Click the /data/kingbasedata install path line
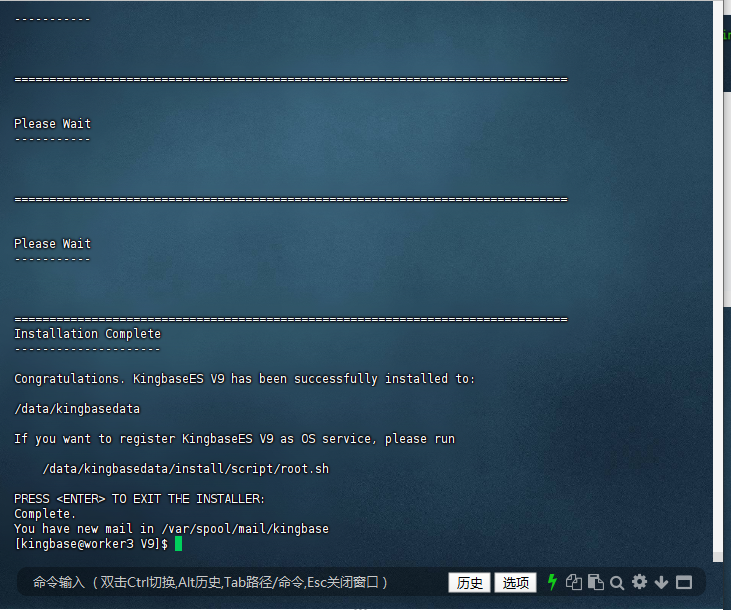Screen dimensions: 731x610 click(x=77, y=409)
